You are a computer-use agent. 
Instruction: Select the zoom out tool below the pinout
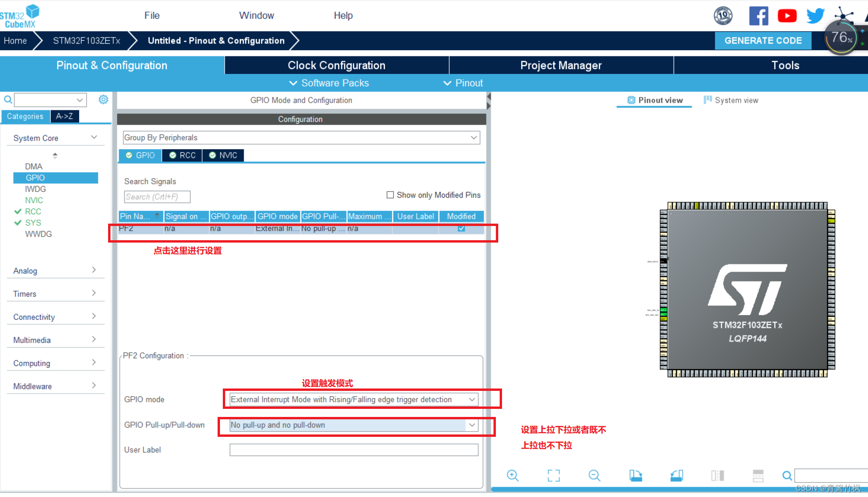pos(594,476)
